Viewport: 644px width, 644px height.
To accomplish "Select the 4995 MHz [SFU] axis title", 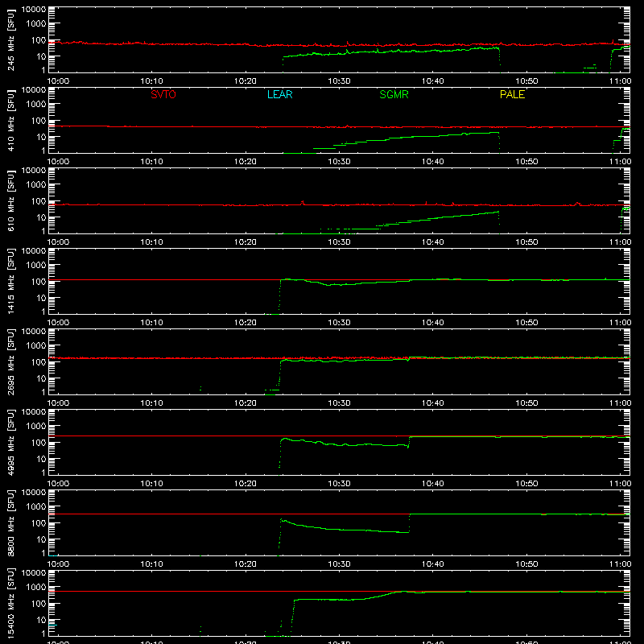I will (x=11, y=442).
